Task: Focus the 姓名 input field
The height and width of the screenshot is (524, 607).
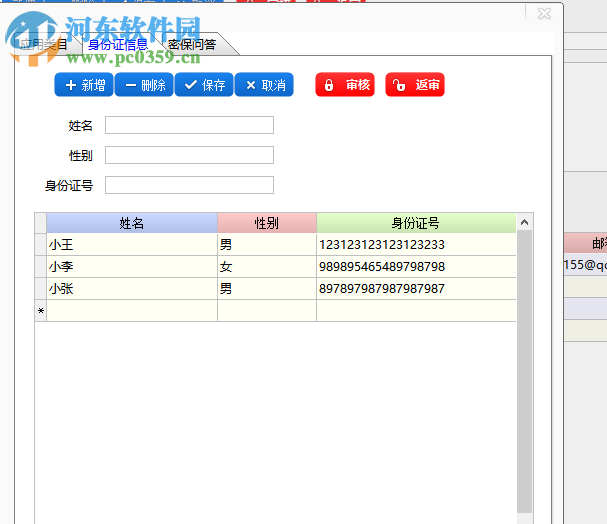Action: point(189,125)
